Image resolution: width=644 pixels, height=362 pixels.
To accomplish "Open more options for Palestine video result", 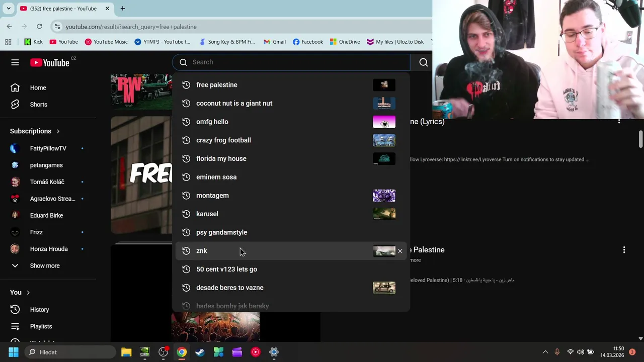I will coord(624,250).
